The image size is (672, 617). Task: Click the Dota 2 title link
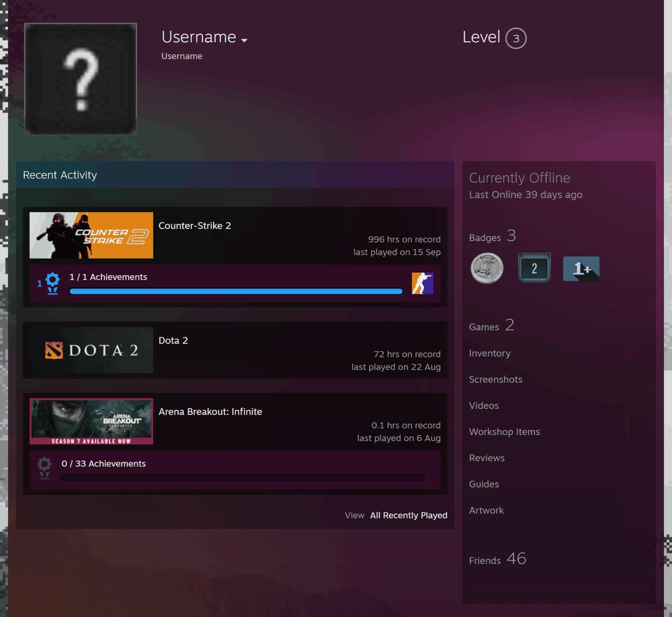click(173, 340)
